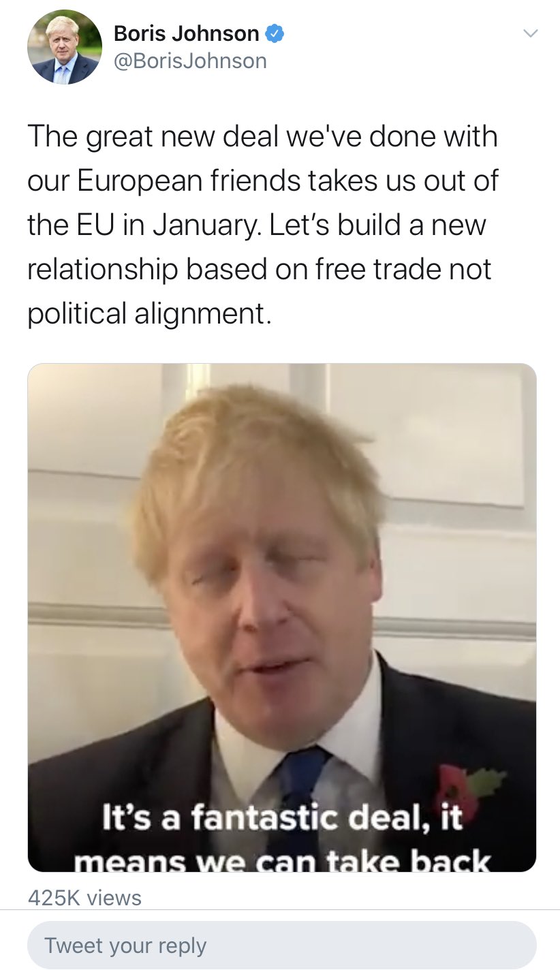Open Boris Johnson's profile avatar

point(65,47)
